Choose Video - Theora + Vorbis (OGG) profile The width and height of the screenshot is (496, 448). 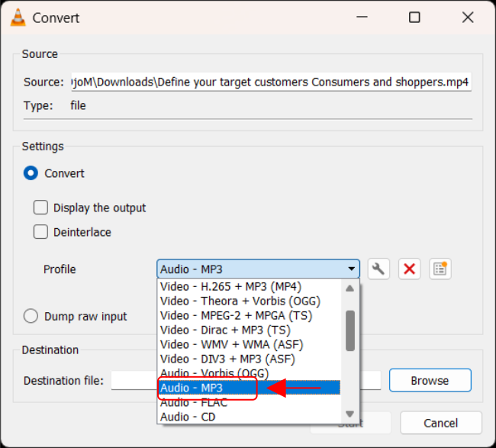249,301
